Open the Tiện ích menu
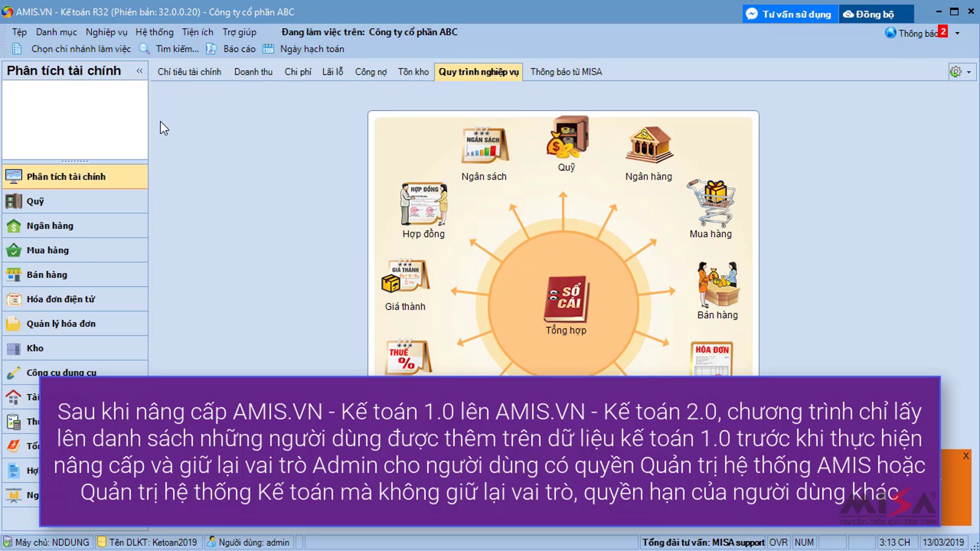 198,32
